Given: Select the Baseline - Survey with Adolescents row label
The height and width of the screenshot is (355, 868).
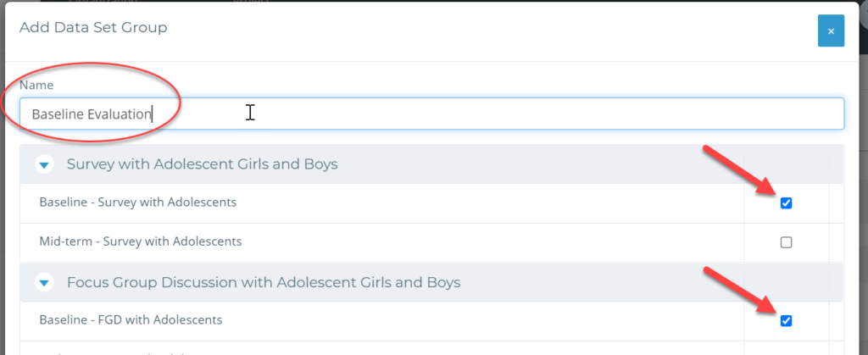Looking at the screenshot, I should 138,202.
